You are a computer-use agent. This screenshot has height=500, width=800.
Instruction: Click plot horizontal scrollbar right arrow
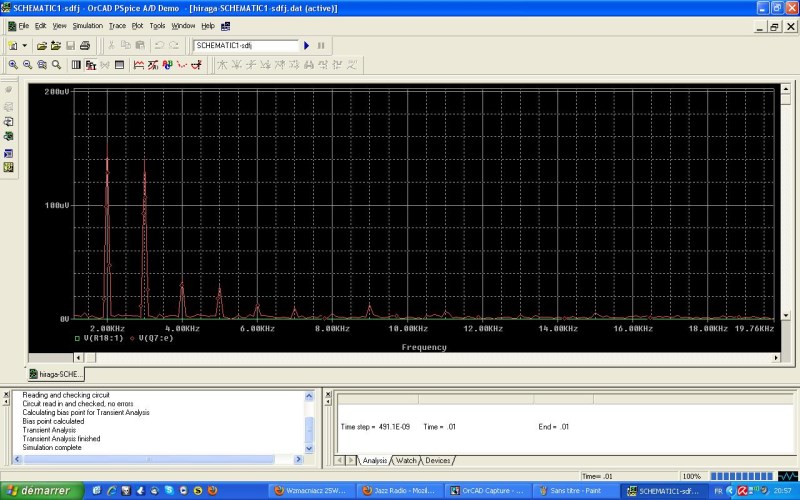[x=777, y=358]
